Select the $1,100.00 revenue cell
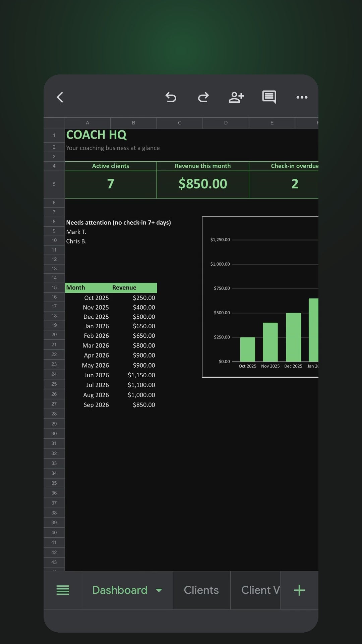This screenshot has width=362, height=644. [x=133, y=385]
